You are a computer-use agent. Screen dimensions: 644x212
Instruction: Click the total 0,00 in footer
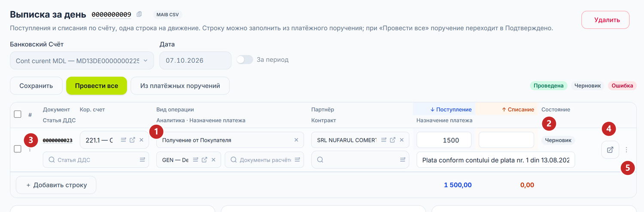tap(527, 185)
